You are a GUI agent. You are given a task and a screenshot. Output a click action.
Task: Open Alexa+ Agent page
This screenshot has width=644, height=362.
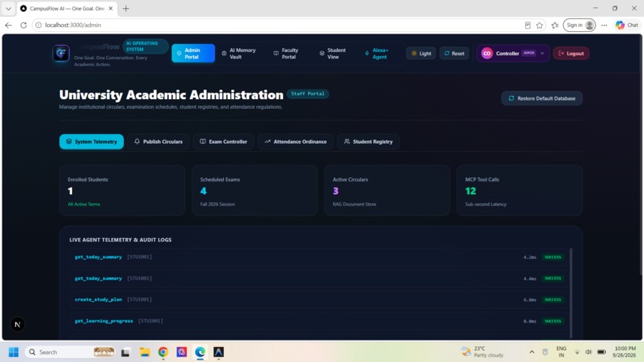pos(376,54)
